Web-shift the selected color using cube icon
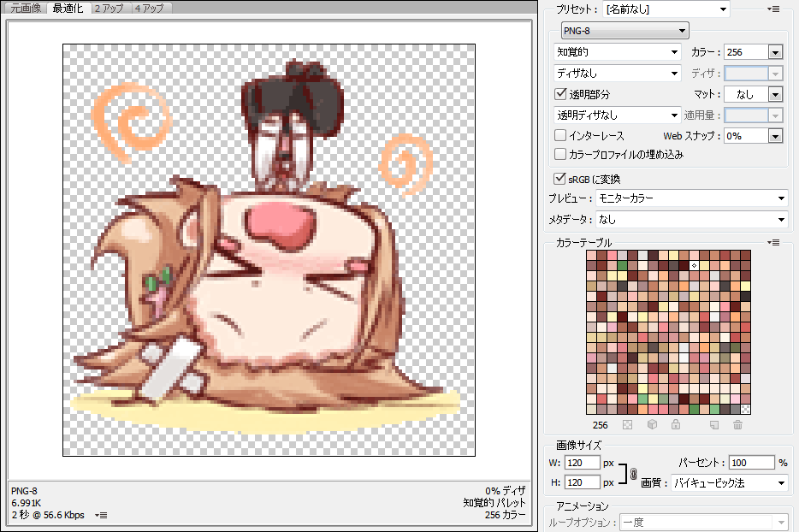This screenshot has width=799, height=532. click(x=653, y=424)
